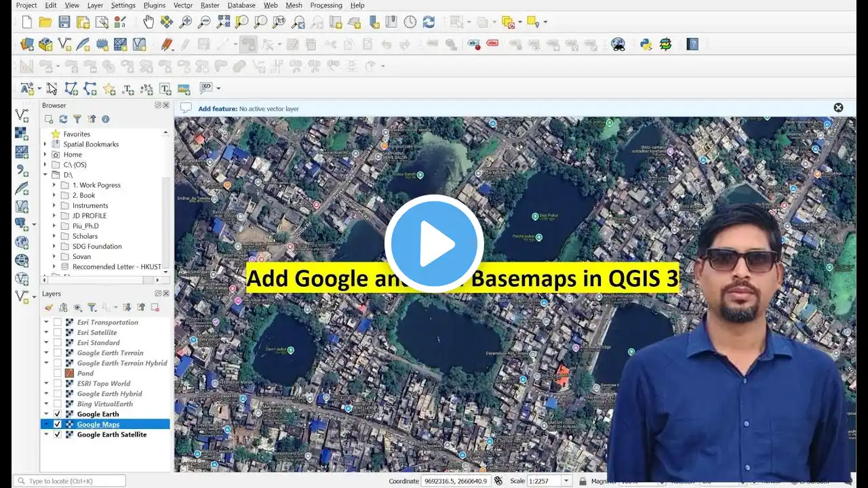This screenshot has width=868, height=488.
Task: Expand the C:\ (OS) drive node
Action: [45, 165]
